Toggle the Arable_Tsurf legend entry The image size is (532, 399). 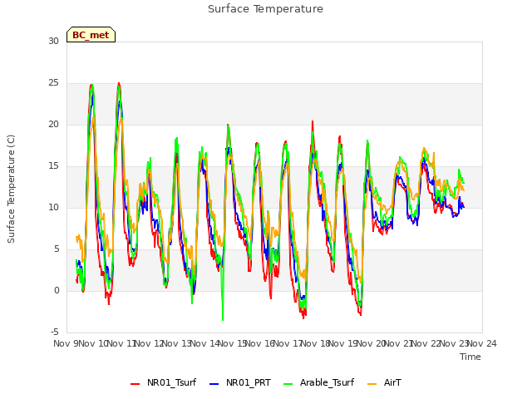[x=318, y=383]
